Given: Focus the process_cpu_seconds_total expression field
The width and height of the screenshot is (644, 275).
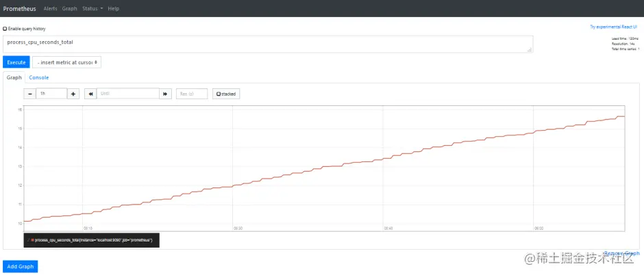Looking at the screenshot, I should pos(268,44).
